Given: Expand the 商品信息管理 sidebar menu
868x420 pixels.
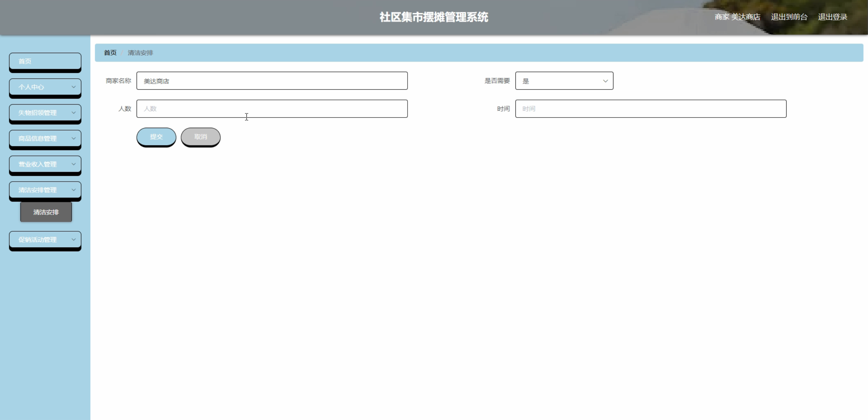Looking at the screenshot, I should pyautogui.click(x=45, y=139).
